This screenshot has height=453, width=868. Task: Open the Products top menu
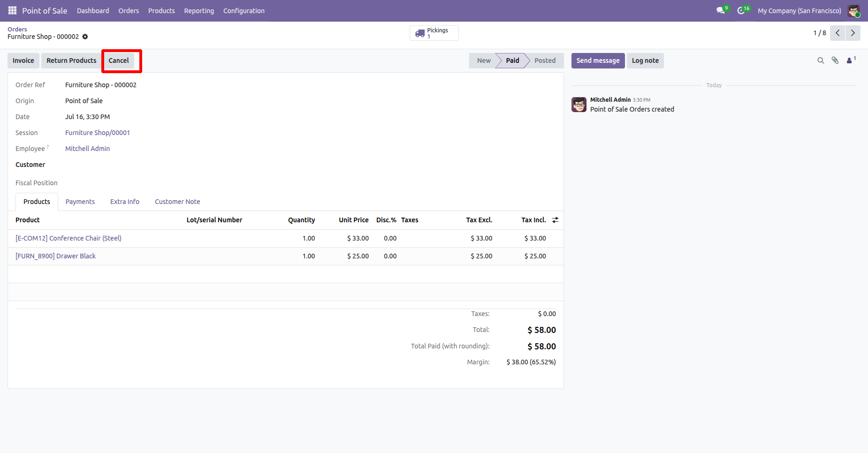tap(161, 10)
